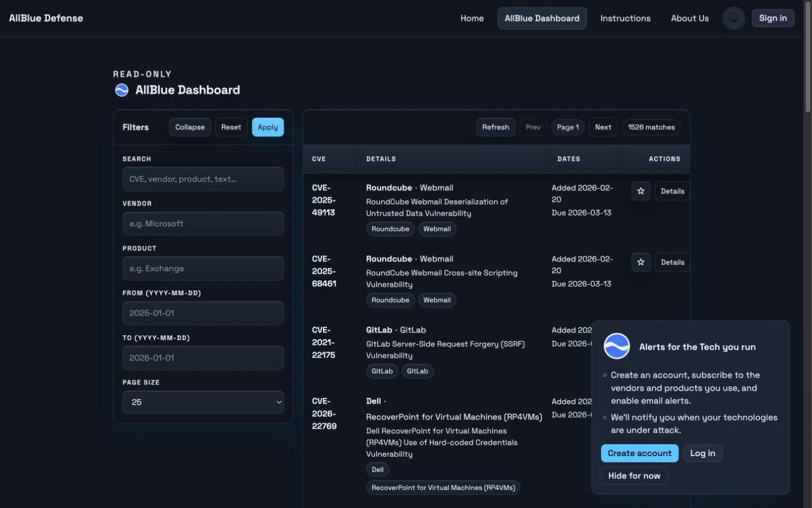Open Details for CVE-2025-68461
812x508 pixels.
point(672,262)
